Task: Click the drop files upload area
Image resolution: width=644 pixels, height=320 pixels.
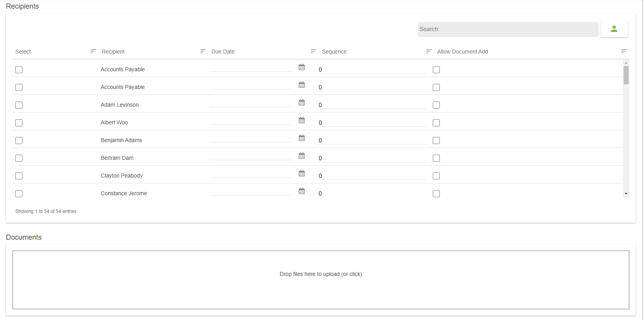Action: click(x=321, y=280)
